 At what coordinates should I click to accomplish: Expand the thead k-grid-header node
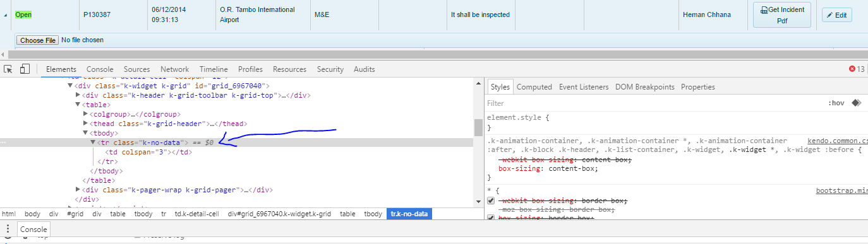click(86, 124)
